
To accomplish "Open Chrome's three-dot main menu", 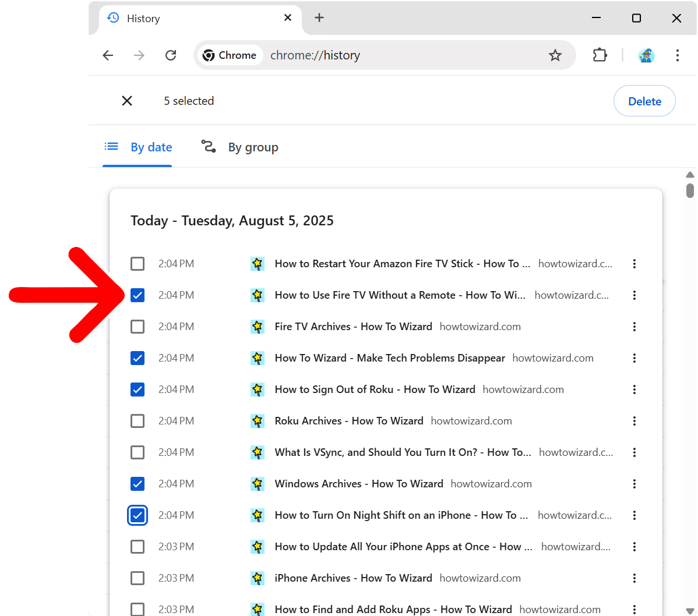I will [x=677, y=55].
